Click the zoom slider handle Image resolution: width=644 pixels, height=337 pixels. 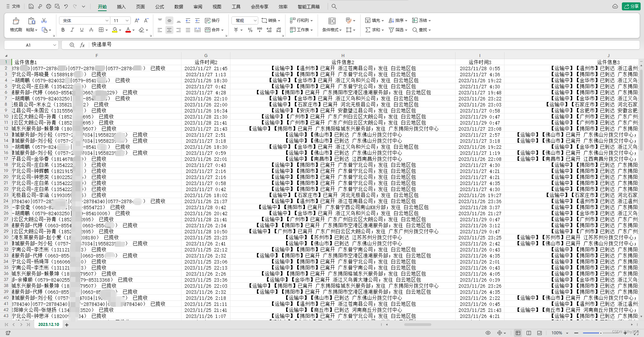coord(601,333)
